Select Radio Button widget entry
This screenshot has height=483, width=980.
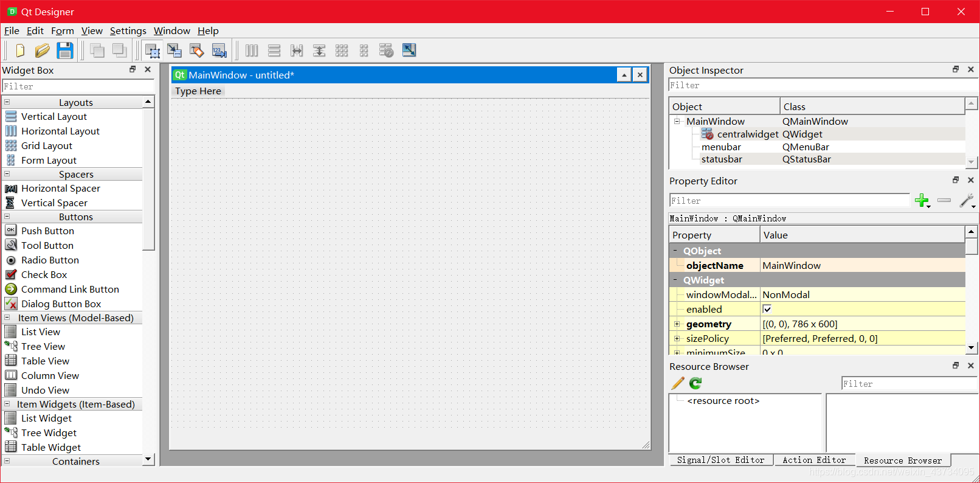50,260
